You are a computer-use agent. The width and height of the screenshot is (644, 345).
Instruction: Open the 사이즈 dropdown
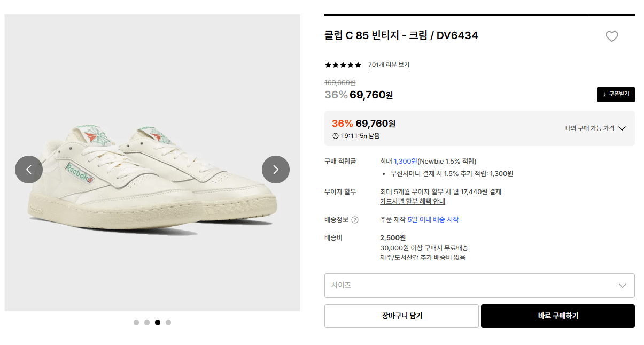(479, 286)
